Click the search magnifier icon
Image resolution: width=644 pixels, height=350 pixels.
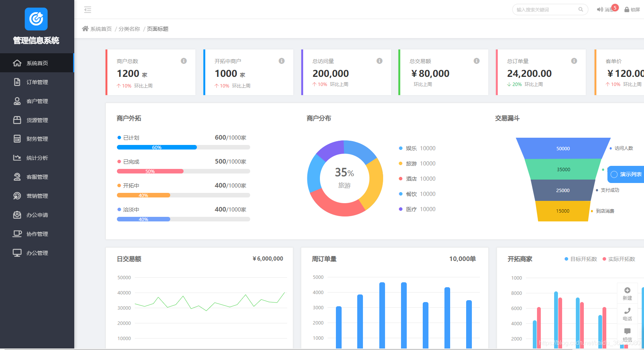pos(581,10)
